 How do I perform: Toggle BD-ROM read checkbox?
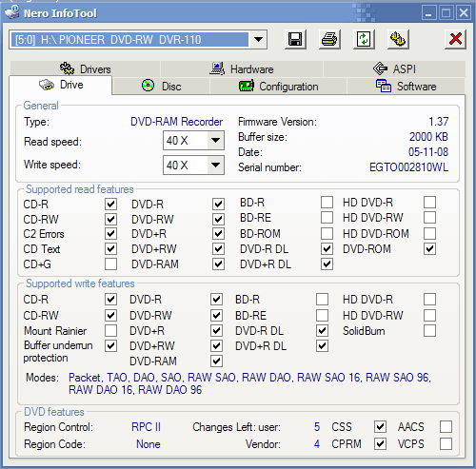[327, 234]
